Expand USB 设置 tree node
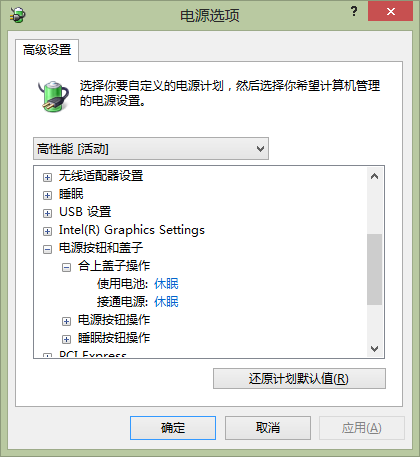The width and height of the screenshot is (420, 457). [x=47, y=213]
